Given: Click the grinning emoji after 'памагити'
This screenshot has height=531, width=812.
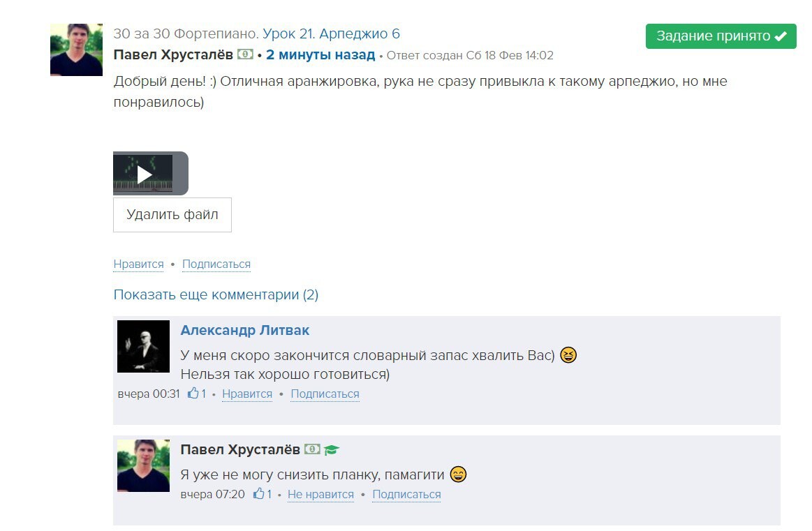Looking at the screenshot, I should 458,474.
